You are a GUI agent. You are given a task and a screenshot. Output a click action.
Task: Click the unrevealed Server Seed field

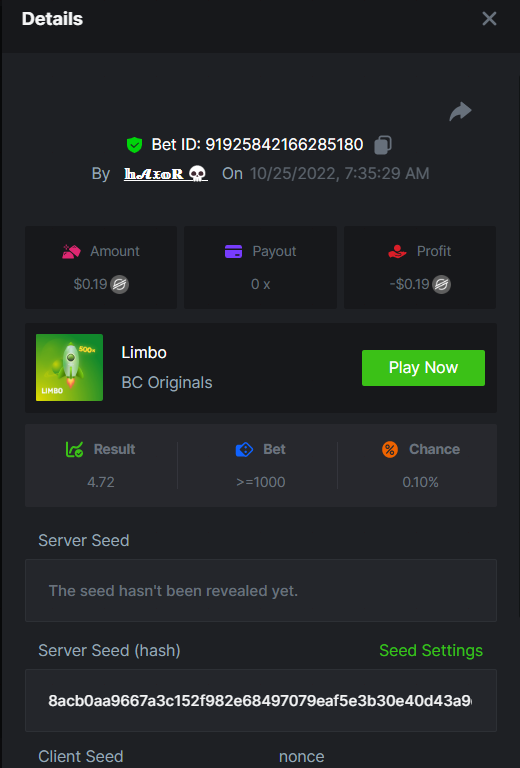[x=261, y=591]
